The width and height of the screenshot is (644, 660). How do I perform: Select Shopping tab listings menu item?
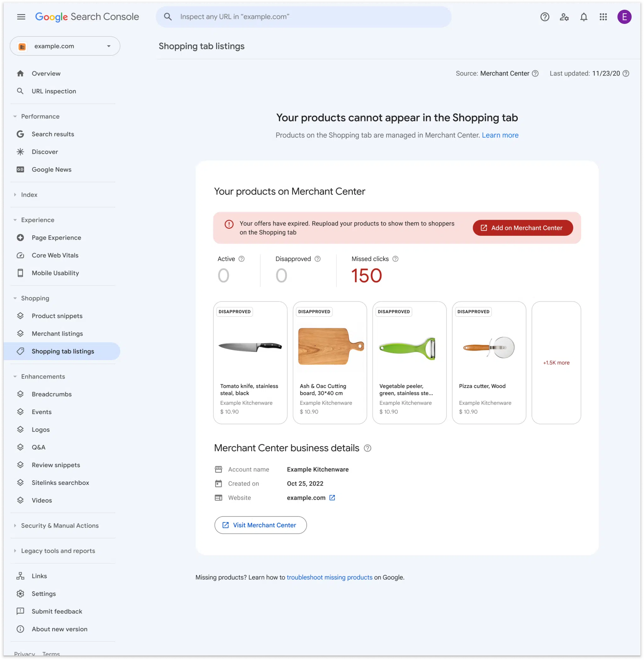tap(63, 351)
